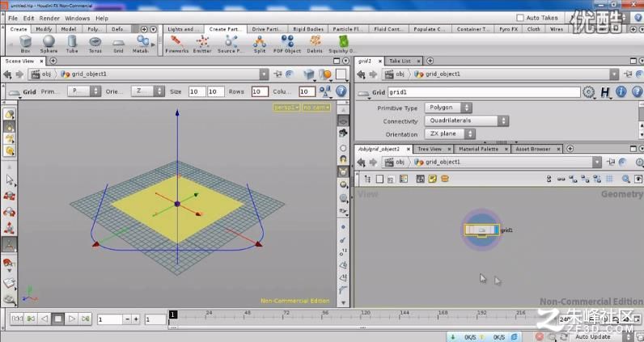Open the Primitive Type dropdown
The image size is (644, 342).
pyautogui.click(x=448, y=108)
